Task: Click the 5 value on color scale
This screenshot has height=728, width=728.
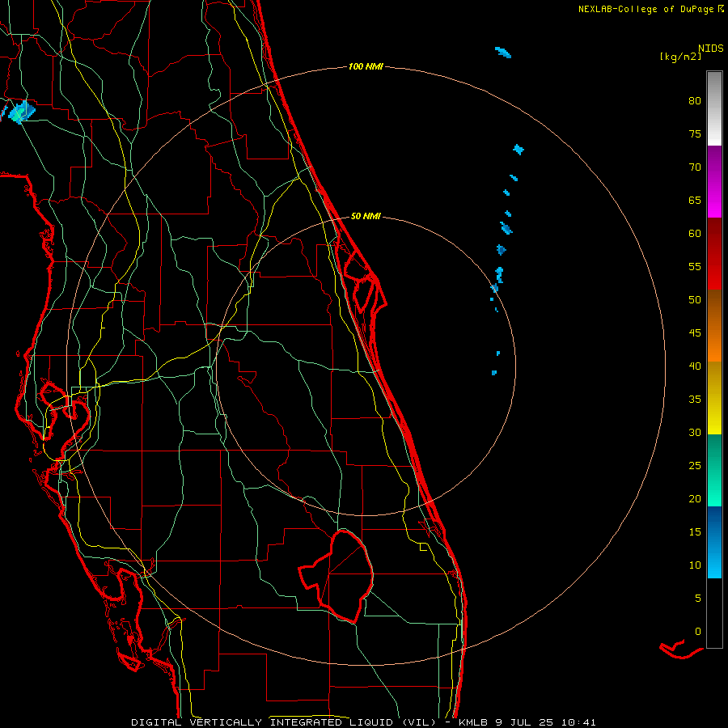Action: pyautogui.click(x=698, y=599)
